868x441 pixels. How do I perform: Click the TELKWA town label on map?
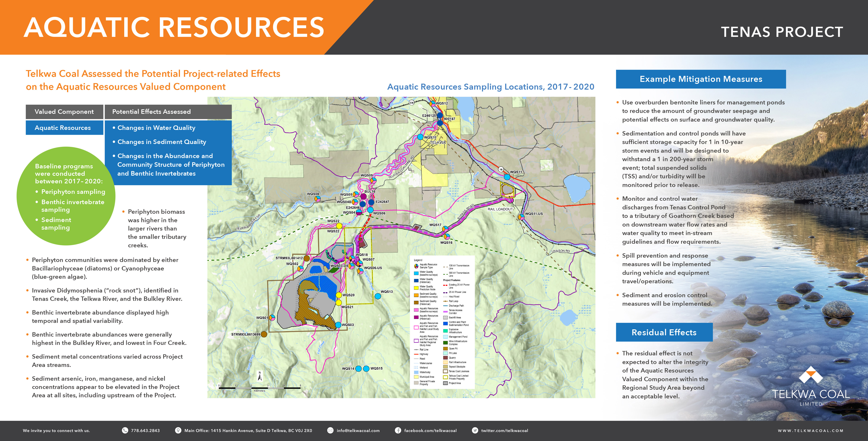pyautogui.click(x=438, y=142)
